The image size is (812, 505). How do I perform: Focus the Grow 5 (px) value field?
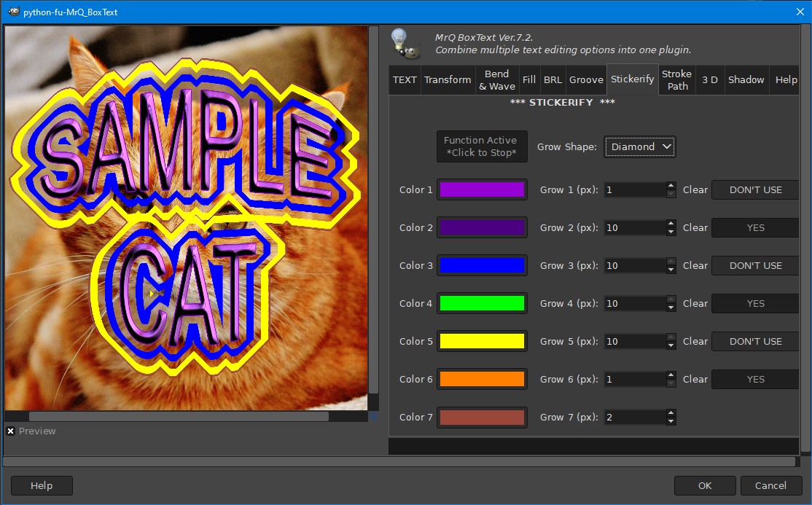point(635,341)
